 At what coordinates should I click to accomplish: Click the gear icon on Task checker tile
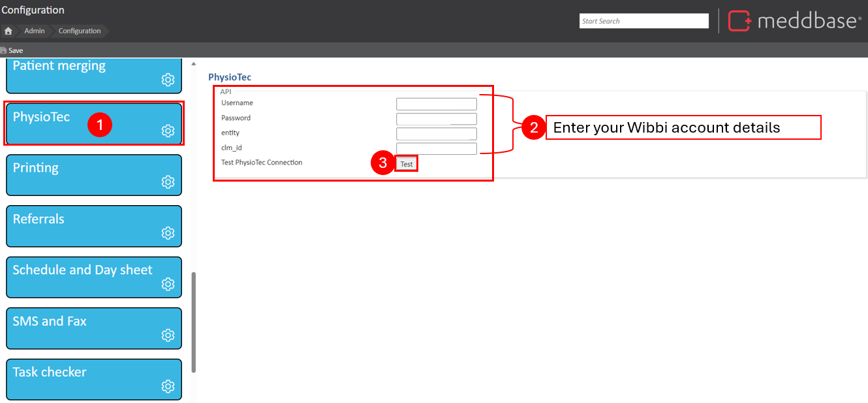pyautogui.click(x=168, y=385)
